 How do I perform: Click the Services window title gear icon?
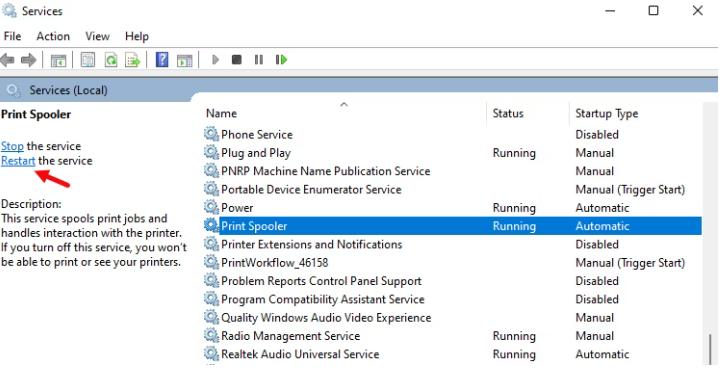pyautogui.click(x=9, y=11)
